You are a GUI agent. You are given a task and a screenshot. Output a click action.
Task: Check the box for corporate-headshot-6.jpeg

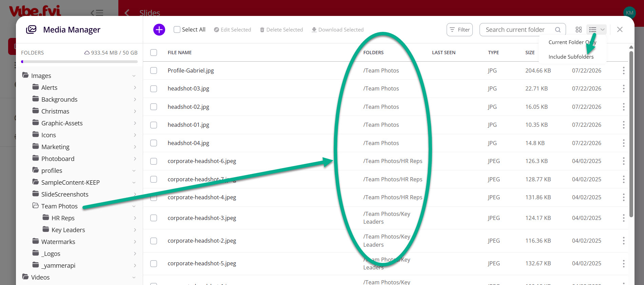154,161
